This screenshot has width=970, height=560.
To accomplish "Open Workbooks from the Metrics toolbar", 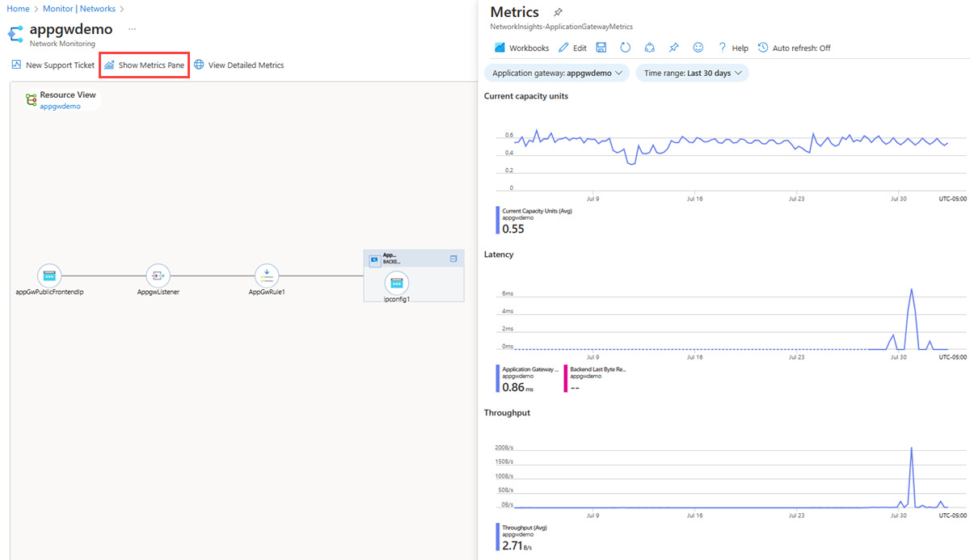I will click(x=521, y=48).
